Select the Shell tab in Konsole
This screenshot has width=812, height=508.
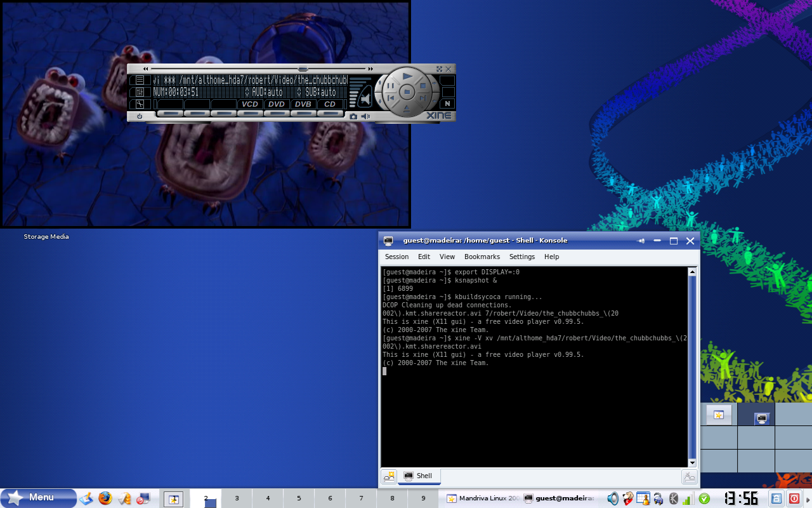[419, 476]
